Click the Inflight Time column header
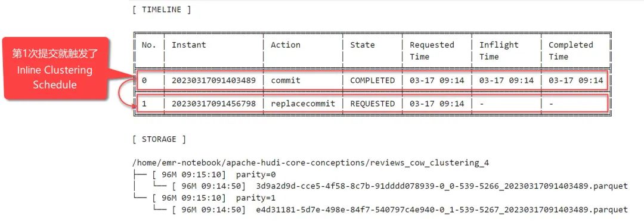The width and height of the screenshot is (644, 222). pos(499,51)
